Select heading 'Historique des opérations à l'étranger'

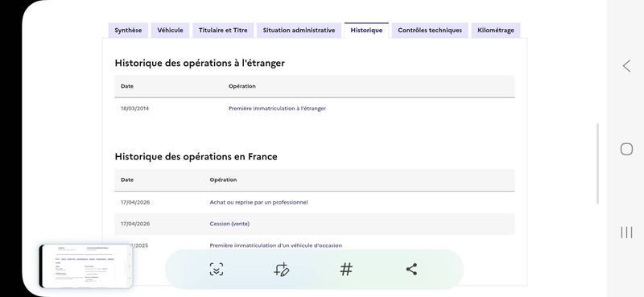click(x=200, y=64)
